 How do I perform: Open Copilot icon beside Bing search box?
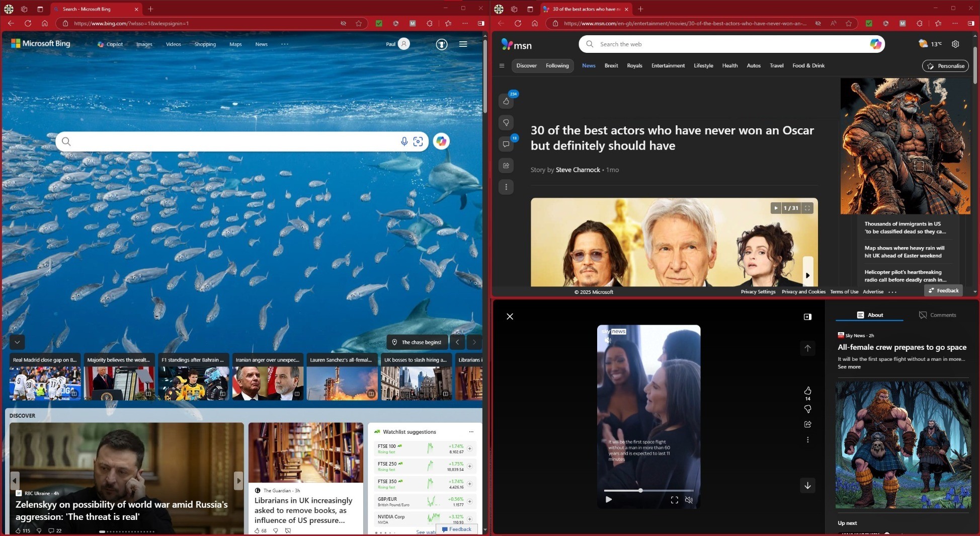[x=441, y=141]
